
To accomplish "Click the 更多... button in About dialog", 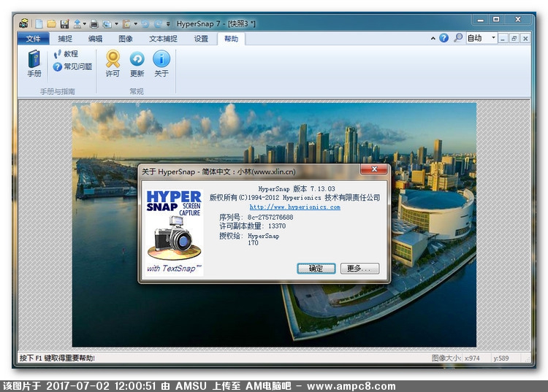I will (359, 268).
